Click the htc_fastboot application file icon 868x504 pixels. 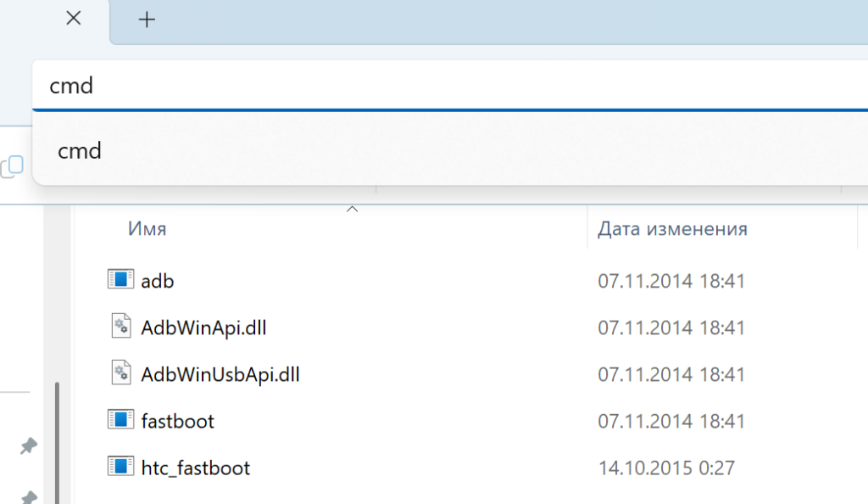(x=120, y=466)
